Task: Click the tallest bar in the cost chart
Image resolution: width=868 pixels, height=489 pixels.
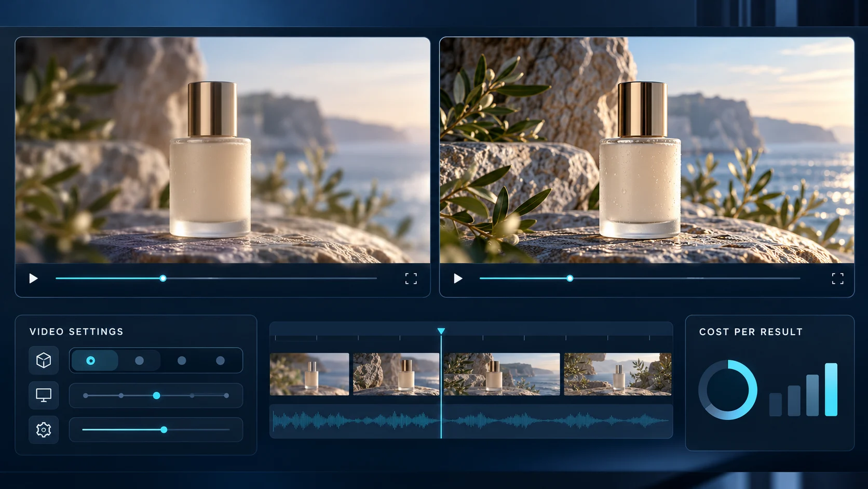Action: [x=831, y=390]
